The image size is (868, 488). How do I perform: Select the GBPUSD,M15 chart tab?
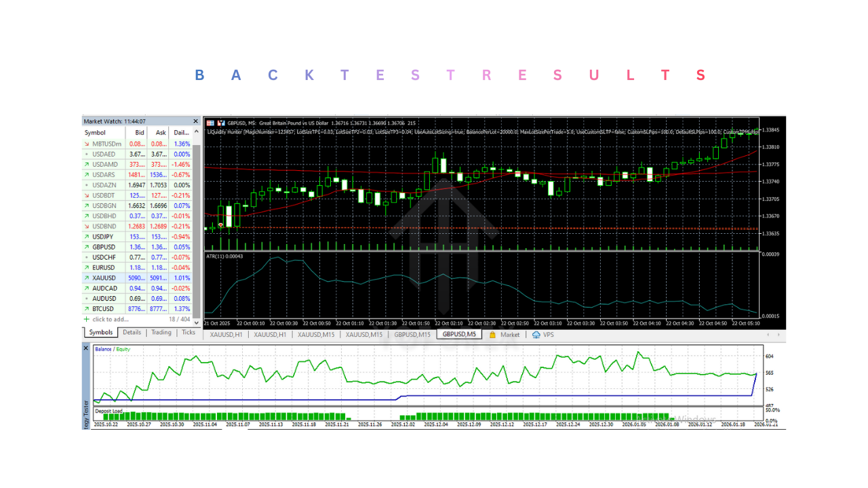(412, 334)
